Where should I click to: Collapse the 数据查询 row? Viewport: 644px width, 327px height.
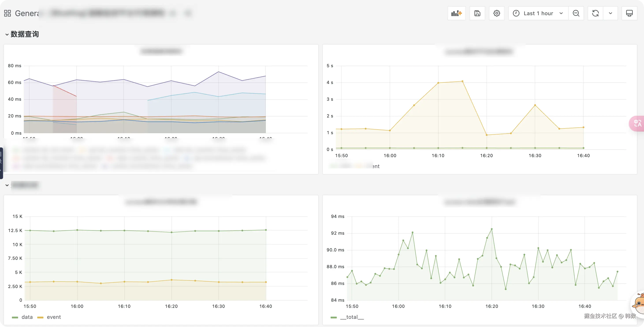tap(7, 35)
